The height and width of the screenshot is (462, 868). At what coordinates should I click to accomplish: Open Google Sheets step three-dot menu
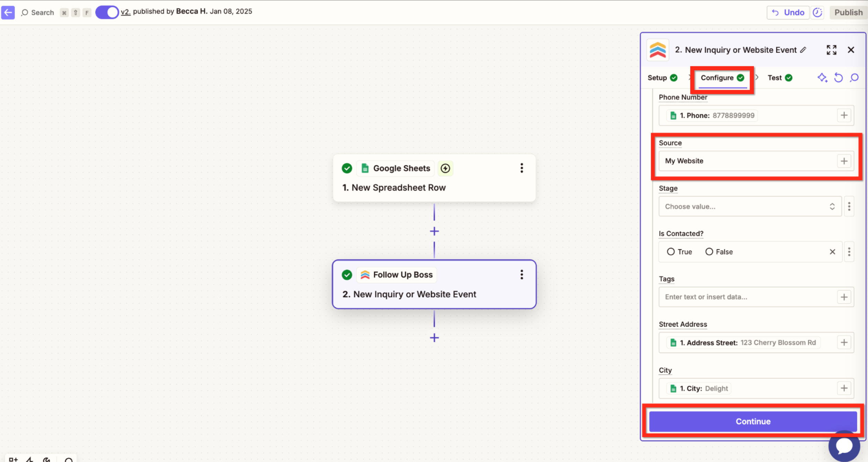pos(521,168)
